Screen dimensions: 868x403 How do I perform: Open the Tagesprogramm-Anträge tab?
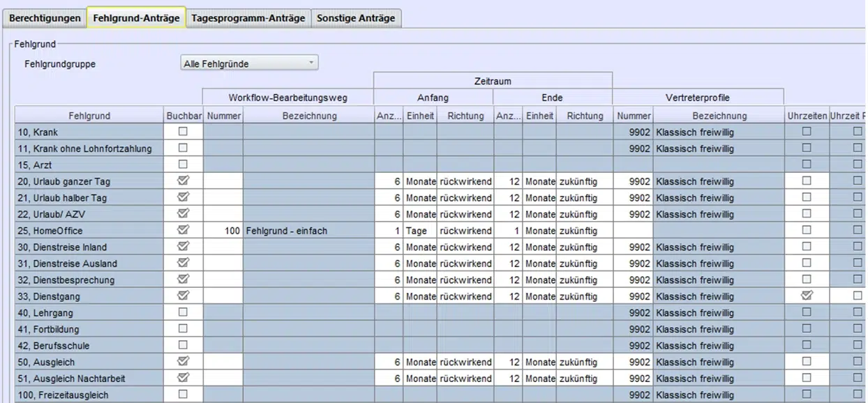click(x=248, y=18)
